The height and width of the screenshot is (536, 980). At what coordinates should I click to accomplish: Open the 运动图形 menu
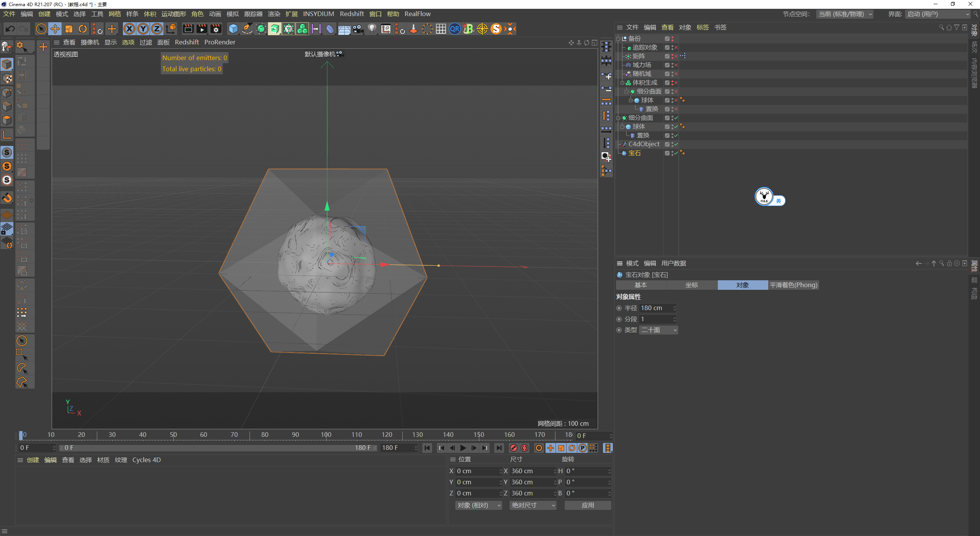[x=173, y=14]
